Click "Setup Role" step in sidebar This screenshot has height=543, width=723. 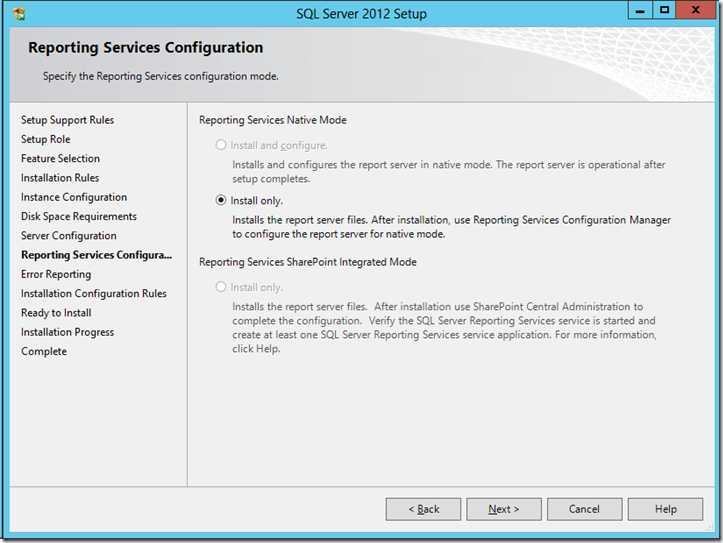(x=46, y=139)
